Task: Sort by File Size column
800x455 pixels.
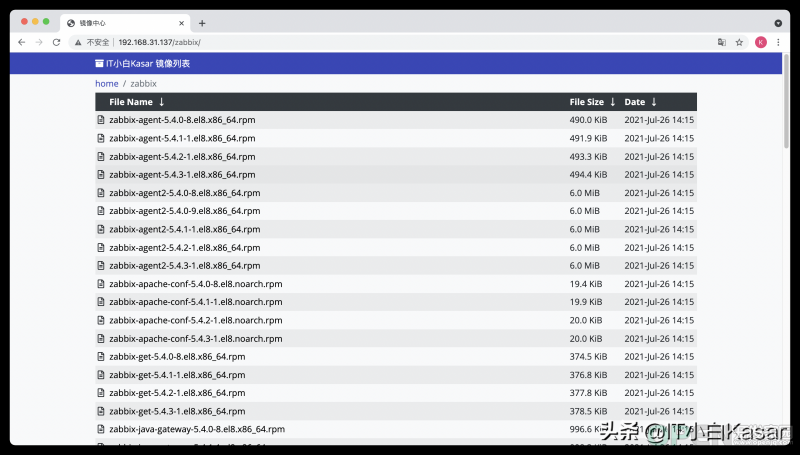Action: pyautogui.click(x=592, y=102)
